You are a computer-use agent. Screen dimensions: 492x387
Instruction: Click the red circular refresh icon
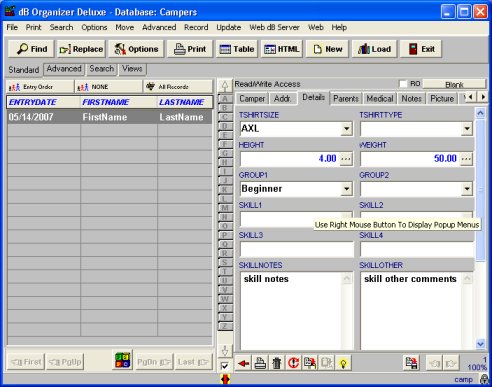click(x=293, y=363)
